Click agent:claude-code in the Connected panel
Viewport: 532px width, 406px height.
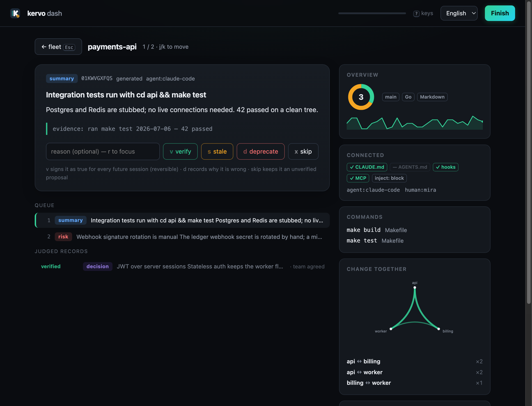pyautogui.click(x=373, y=190)
